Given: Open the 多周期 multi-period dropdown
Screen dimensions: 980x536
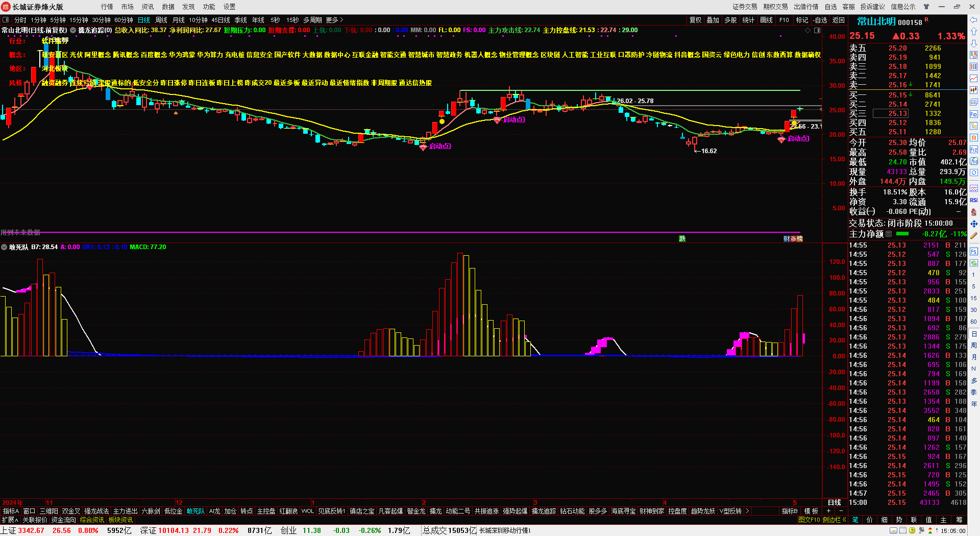Looking at the screenshot, I should pyautogui.click(x=312, y=20).
